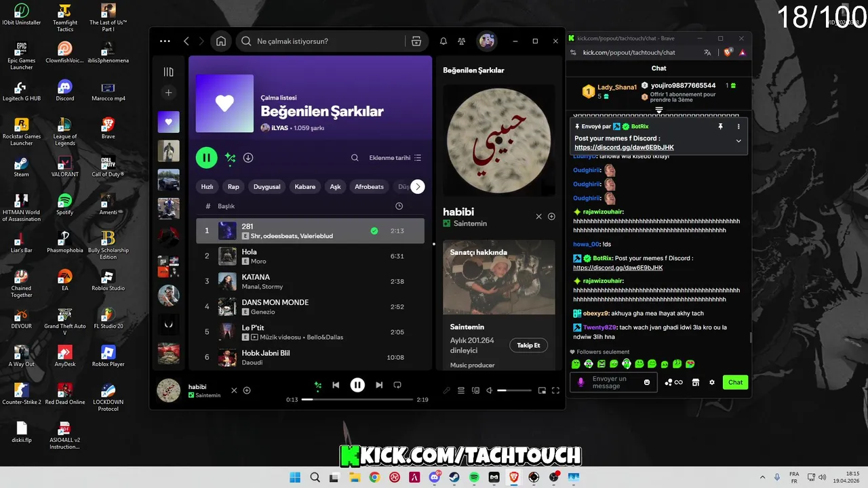Open BotRix's Discord link in Kick chat messages
Image resolution: width=868 pixels, height=488 pixels.
pos(618,268)
